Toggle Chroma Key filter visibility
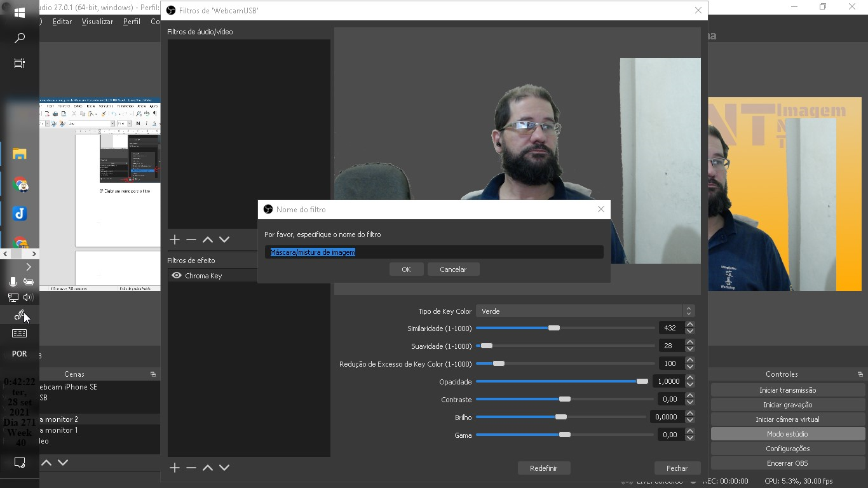Image resolution: width=868 pixels, height=488 pixels. pyautogui.click(x=176, y=275)
